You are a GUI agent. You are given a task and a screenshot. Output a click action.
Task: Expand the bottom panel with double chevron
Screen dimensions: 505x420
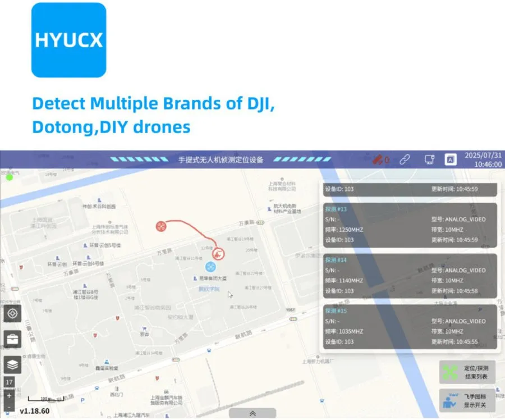252,413
